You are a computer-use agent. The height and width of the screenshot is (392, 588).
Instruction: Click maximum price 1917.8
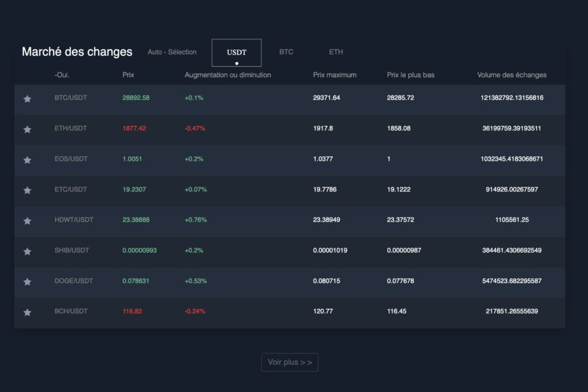[323, 128]
